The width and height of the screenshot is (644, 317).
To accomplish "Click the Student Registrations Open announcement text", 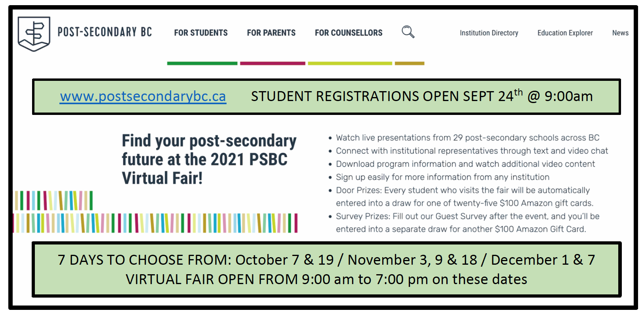I will pyautogui.click(x=421, y=96).
